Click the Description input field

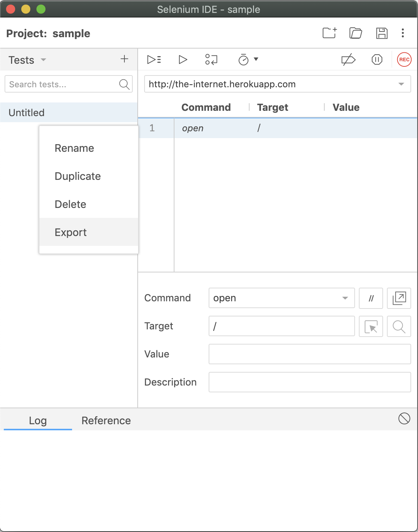click(x=310, y=382)
